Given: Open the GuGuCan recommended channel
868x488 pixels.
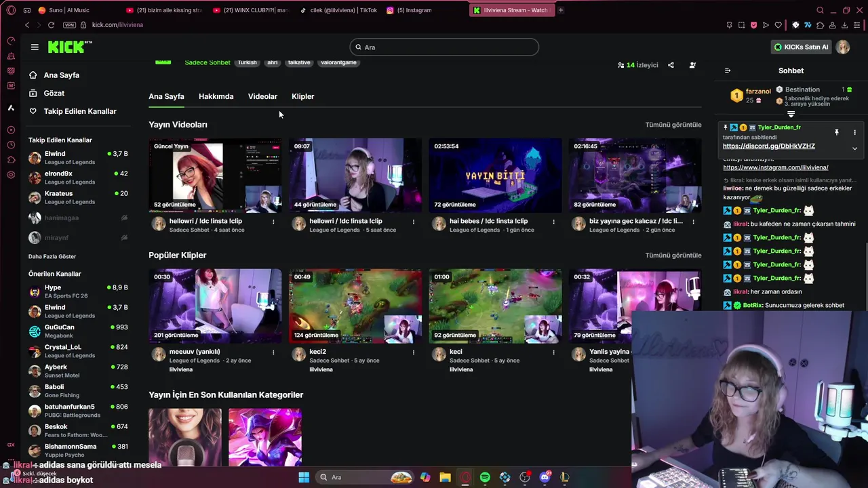Looking at the screenshot, I should pyautogui.click(x=77, y=331).
